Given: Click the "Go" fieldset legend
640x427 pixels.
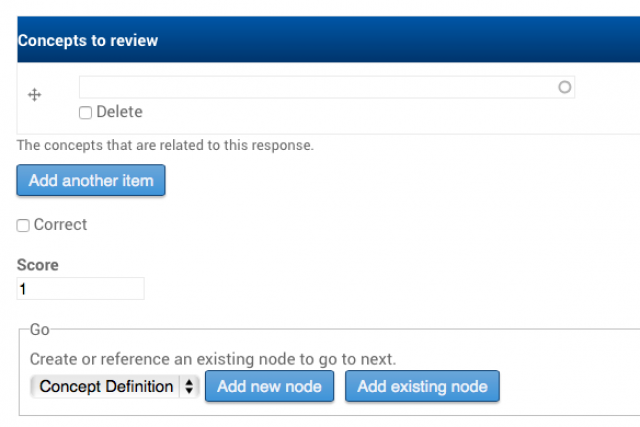Looking at the screenshot, I should tap(40, 329).
